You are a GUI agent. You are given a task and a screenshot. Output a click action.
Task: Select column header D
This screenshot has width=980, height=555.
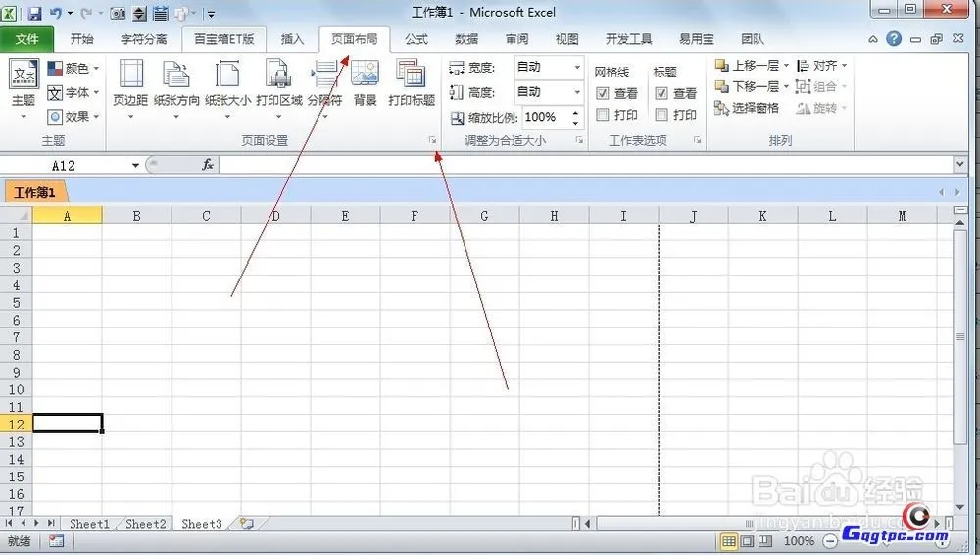click(275, 216)
